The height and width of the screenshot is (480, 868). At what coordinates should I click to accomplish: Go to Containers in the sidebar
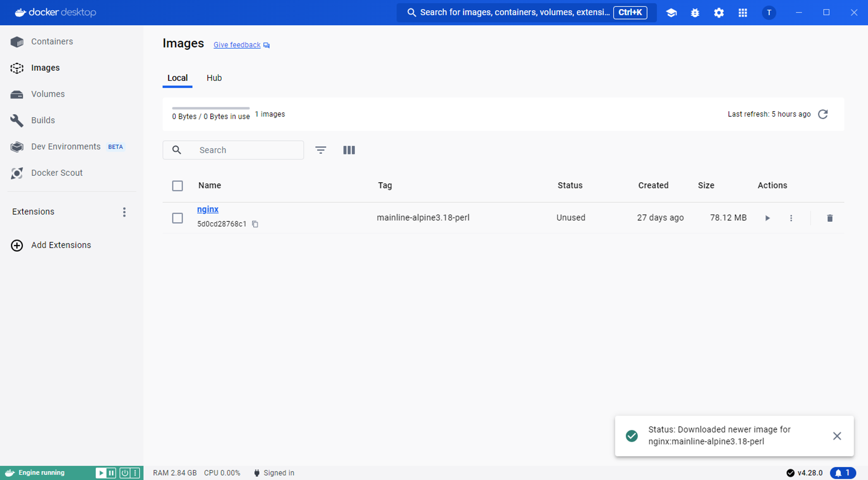52,42
